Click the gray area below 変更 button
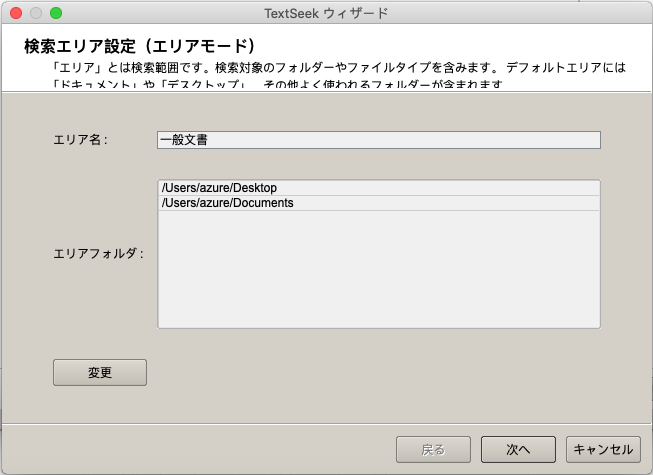The width and height of the screenshot is (653, 475). 100,405
